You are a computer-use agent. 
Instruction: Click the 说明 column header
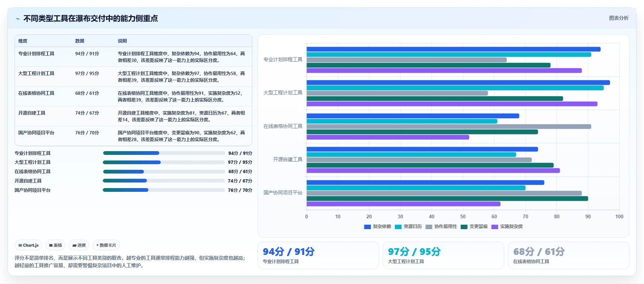point(122,41)
